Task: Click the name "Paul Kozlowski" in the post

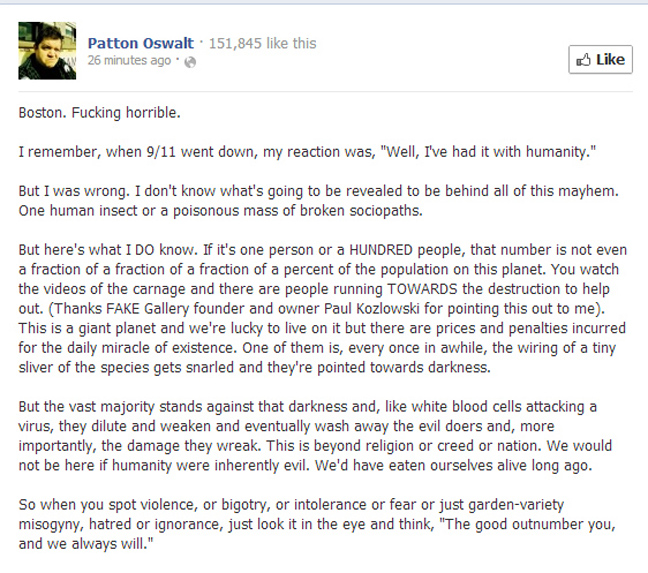Action: coord(386,308)
